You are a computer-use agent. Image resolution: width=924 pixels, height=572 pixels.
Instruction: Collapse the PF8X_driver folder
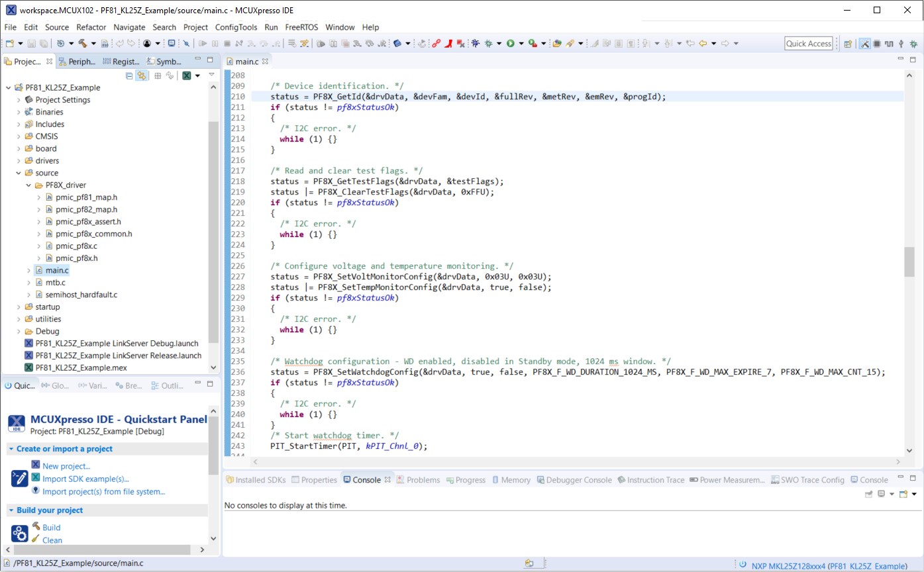[28, 185]
